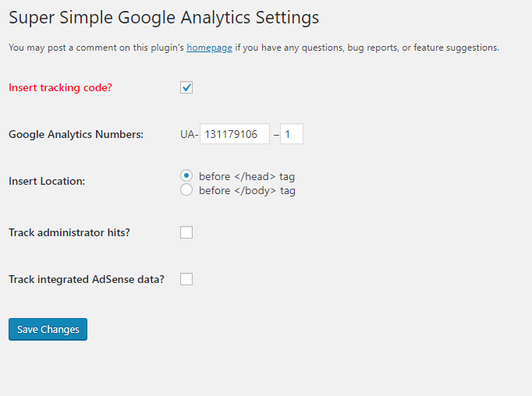The height and width of the screenshot is (396, 532).
Task: Open the plugin's homepage link
Action: pos(209,48)
